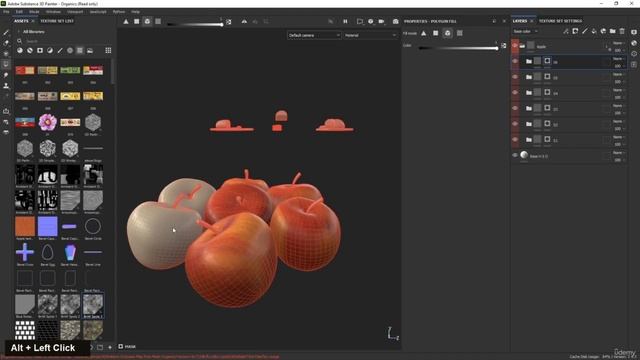
Task: Hide the Apple folder layer
Action: pos(515,46)
